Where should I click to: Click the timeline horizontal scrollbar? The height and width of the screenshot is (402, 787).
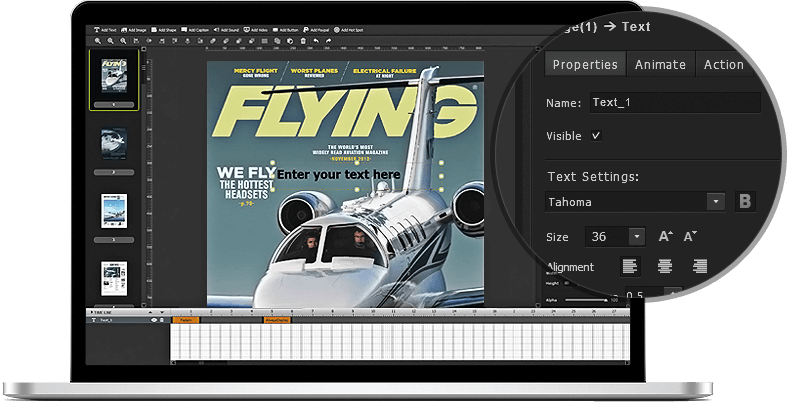point(400,363)
